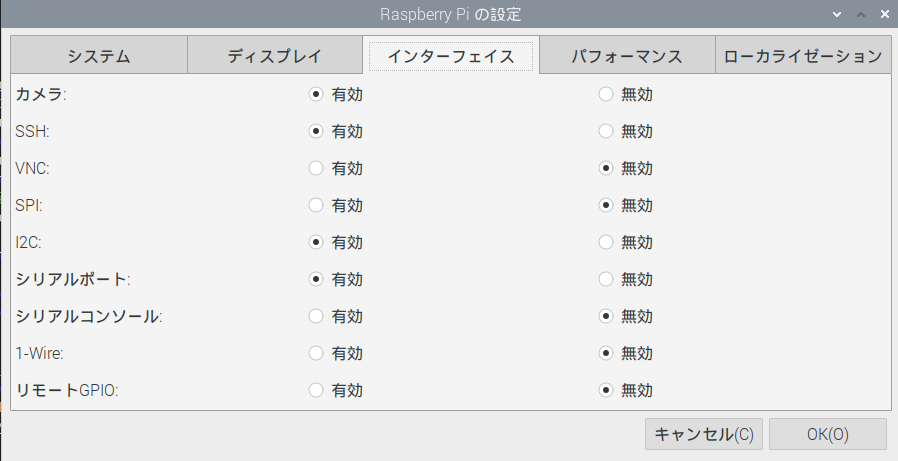Open the ディスプレイ tab
898x461 pixels.
click(274, 56)
